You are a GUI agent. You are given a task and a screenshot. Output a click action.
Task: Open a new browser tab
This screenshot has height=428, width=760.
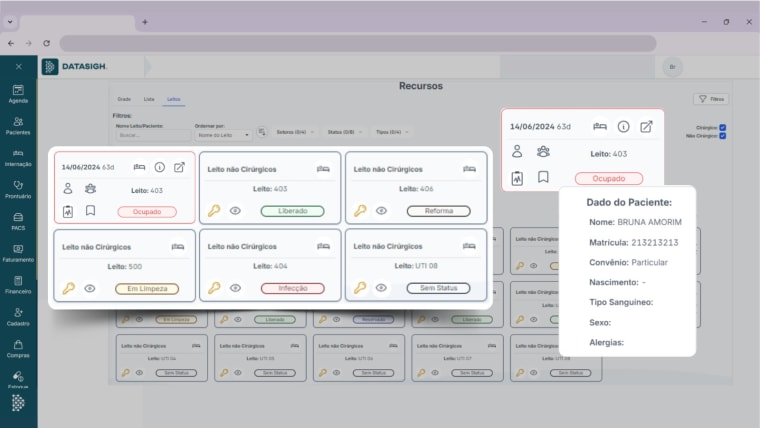tap(144, 22)
